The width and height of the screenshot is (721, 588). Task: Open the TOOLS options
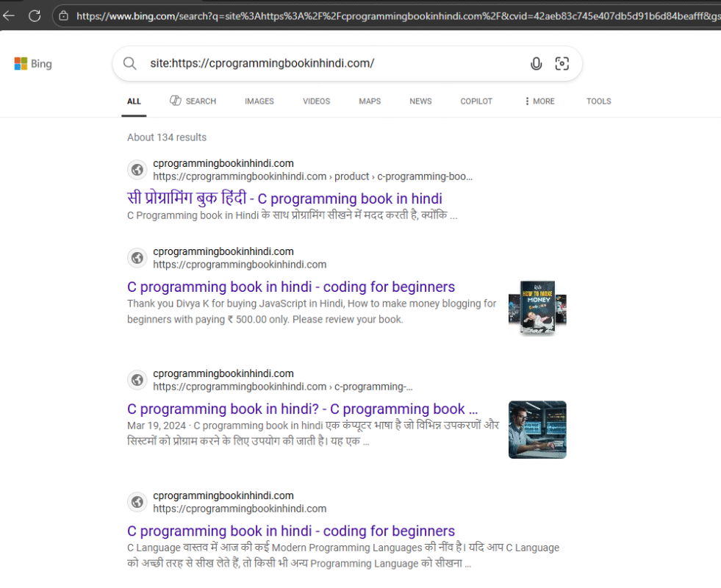(598, 101)
